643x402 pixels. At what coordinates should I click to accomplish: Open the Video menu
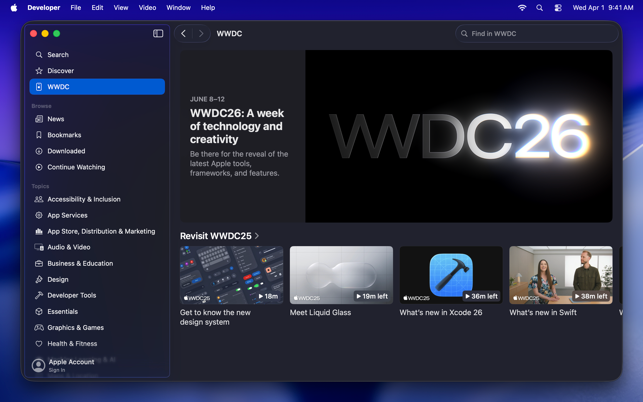tap(147, 8)
